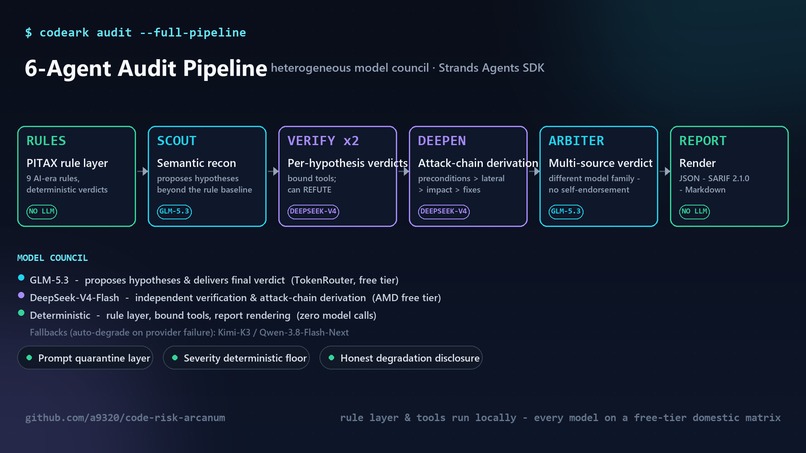Click "JSON - SARIF 2.1.0 - Markdown" text
Screen dimensions: 806x453
pyautogui.click(x=714, y=184)
